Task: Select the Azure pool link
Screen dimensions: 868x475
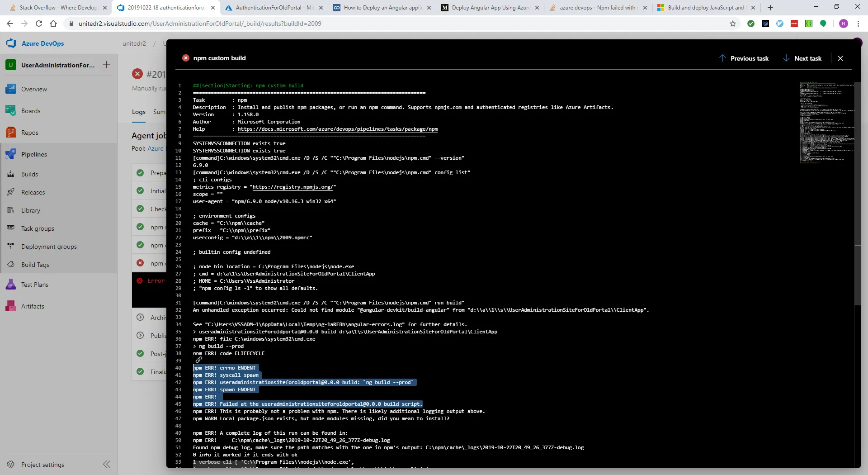Action: [x=156, y=148]
